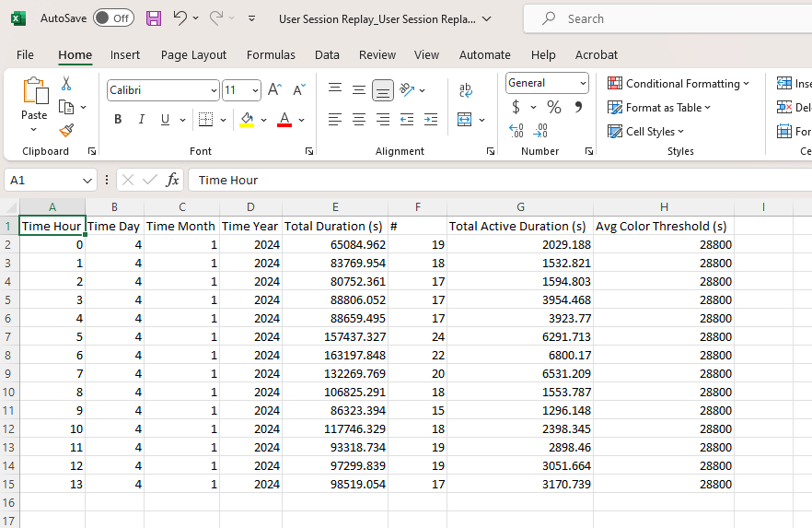Select the Format Painter brush

coord(66,131)
